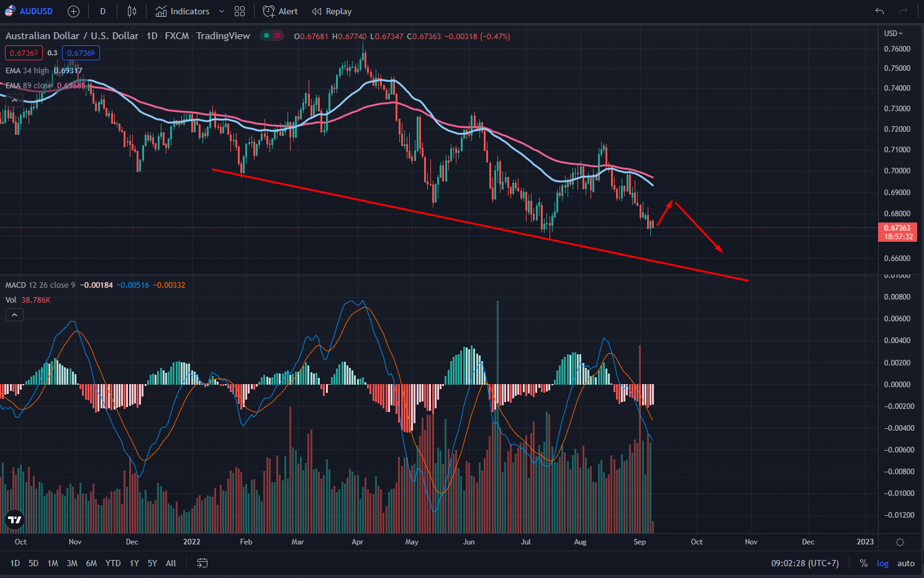Open chart settings gear icon
This screenshot has width=924, height=578.
click(900, 542)
